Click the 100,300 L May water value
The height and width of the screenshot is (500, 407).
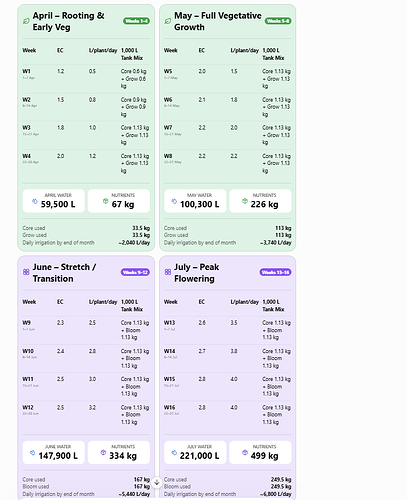click(200, 204)
